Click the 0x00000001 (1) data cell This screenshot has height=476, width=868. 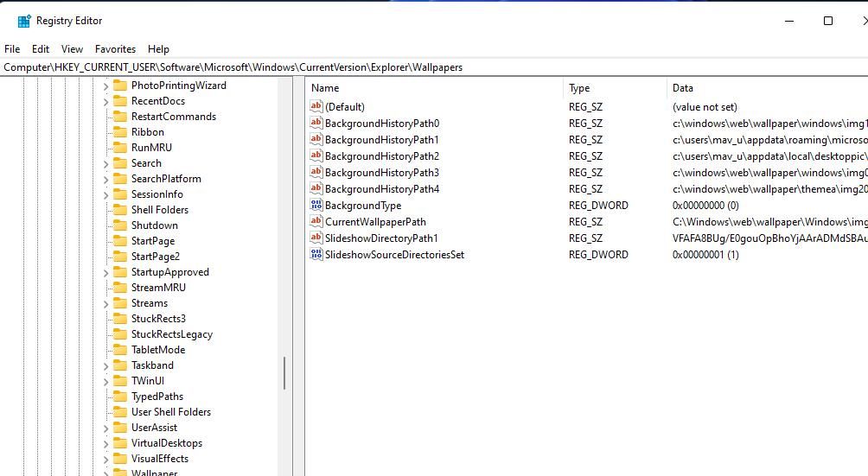705,255
